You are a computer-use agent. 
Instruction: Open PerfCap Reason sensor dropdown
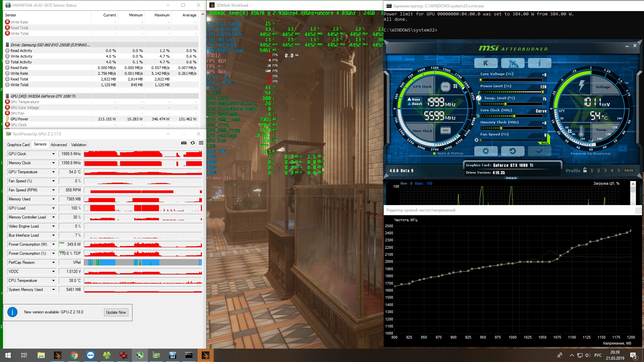click(53, 262)
